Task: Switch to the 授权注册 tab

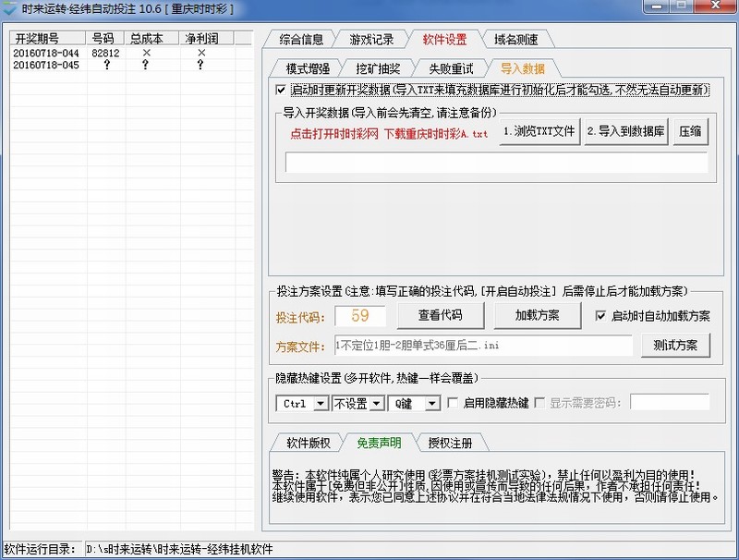Action: tap(450, 443)
